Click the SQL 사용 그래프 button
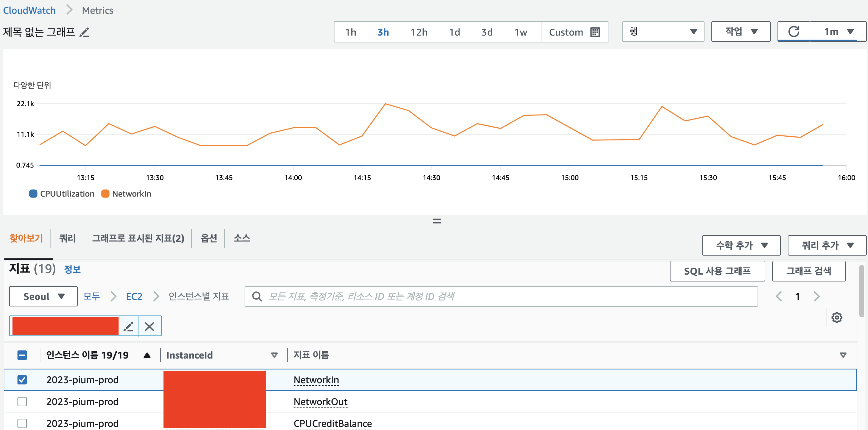Viewport: 868px width, 430px height. pyautogui.click(x=717, y=271)
